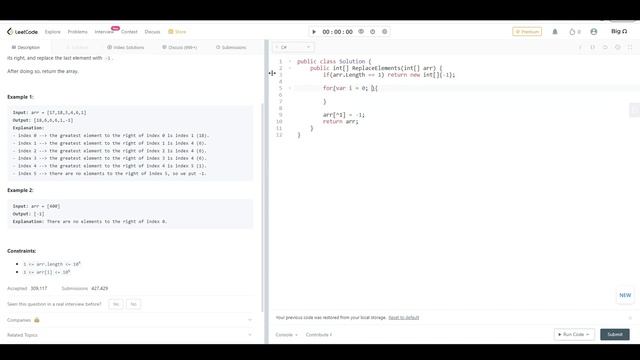Screen dimensions: 640x360
Task: Reset code to default icon in editor toolbar
Action: tap(605, 47)
